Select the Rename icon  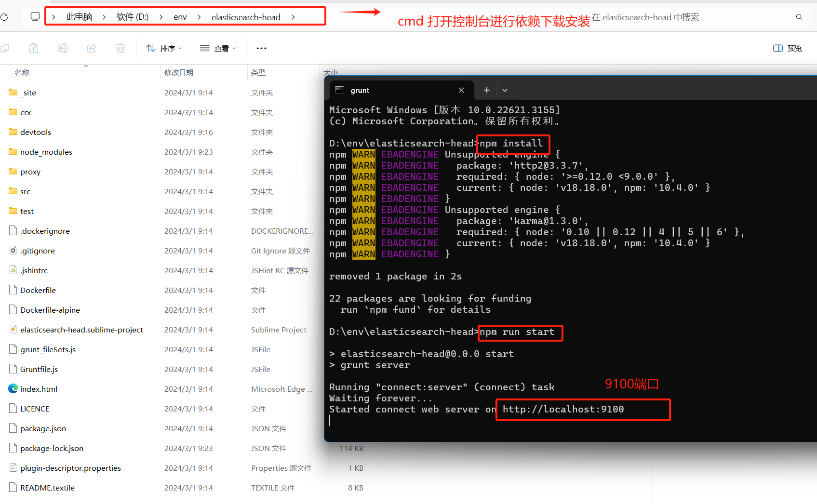62,48
